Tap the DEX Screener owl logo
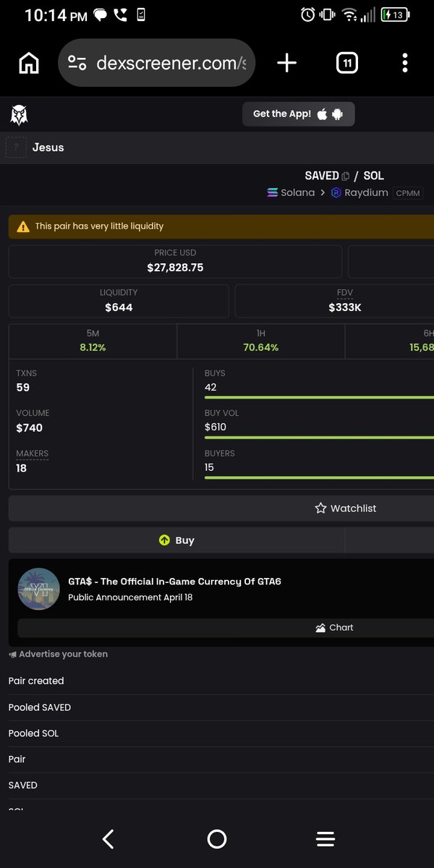The width and height of the screenshot is (434, 868). click(19, 114)
